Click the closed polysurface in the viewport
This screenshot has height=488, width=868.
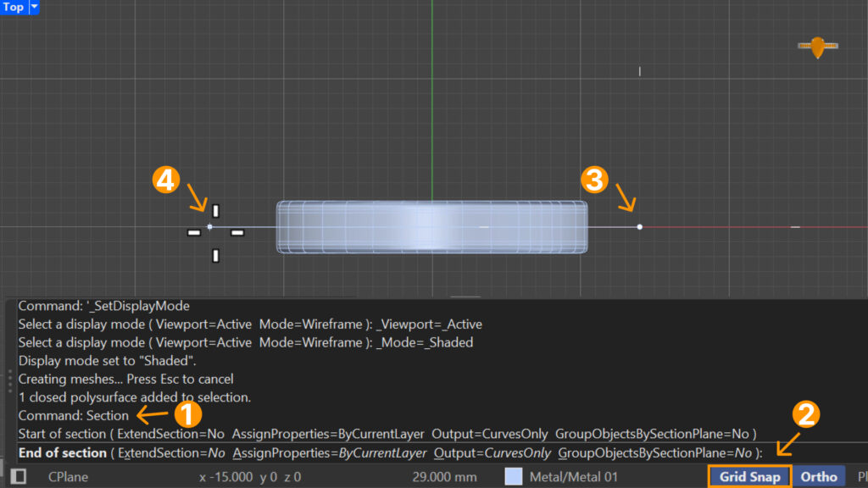tap(431, 227)
